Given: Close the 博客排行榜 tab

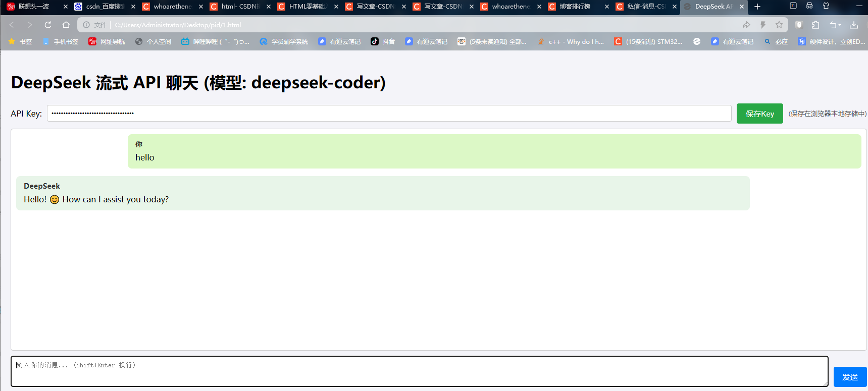Looking at the screenshot, I should [x=607, y=7].
